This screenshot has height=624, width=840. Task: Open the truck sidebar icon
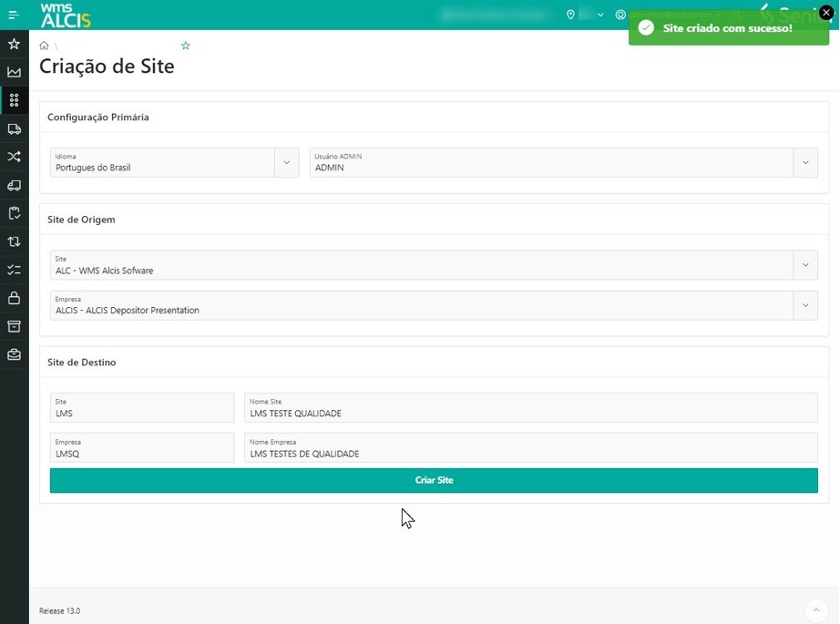14,128
